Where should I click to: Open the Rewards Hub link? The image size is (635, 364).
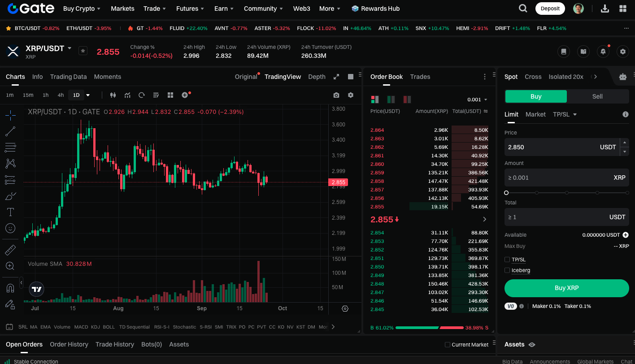(x=375, y=9)
